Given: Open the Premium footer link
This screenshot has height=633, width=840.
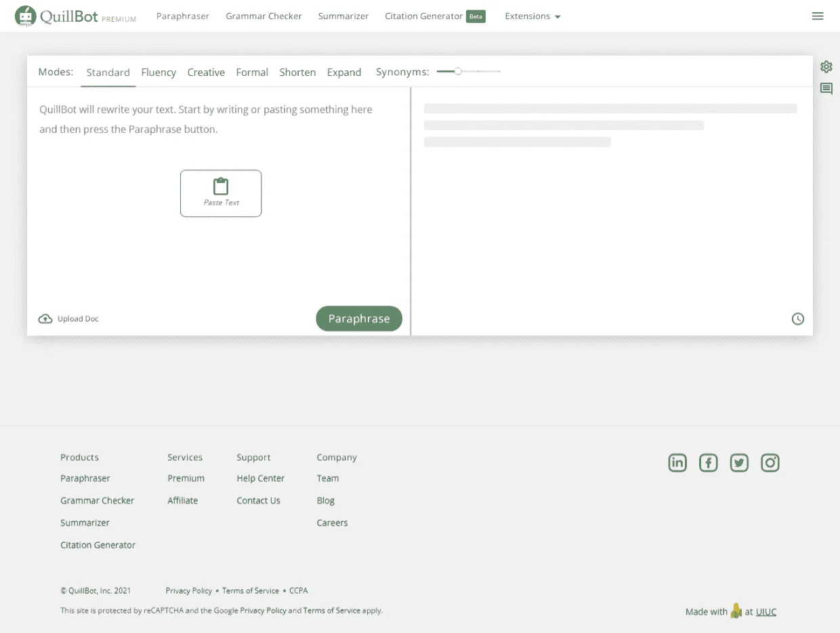Looking at the screenshot, I should click(186, 478).
